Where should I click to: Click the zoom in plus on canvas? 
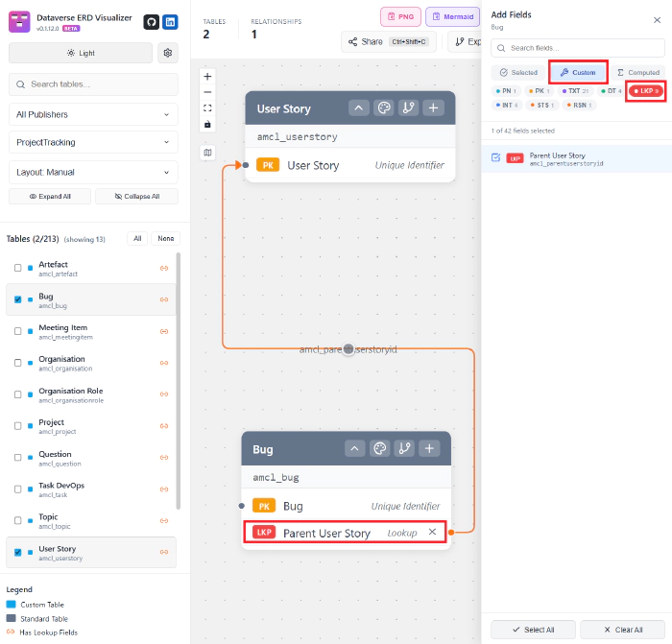click(x=207, y=76)
